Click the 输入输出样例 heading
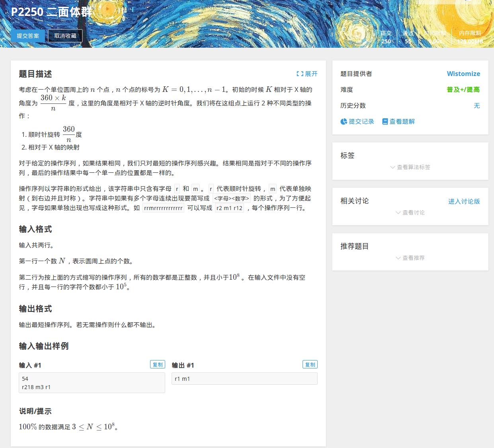Viewport: 494px width, 448px height. [44, 346]
